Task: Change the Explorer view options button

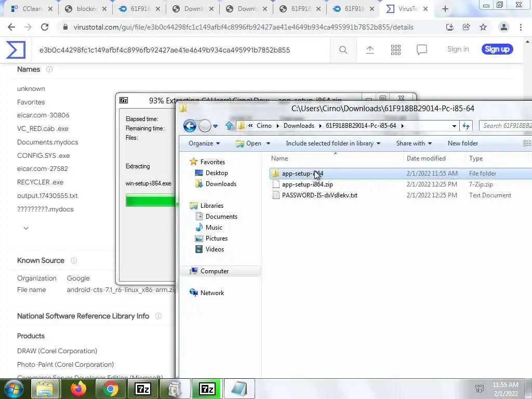Action: [x=527, y=143]
